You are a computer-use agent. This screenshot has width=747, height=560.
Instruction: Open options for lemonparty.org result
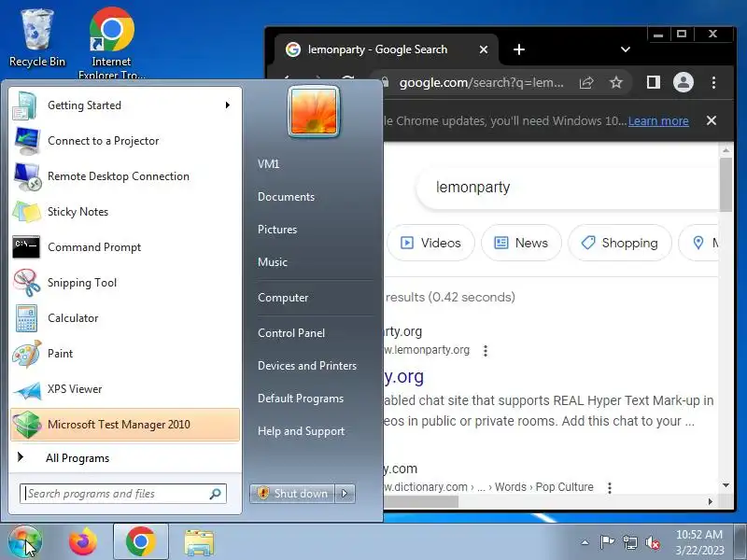pyautogui.click(x=486, y=351)
